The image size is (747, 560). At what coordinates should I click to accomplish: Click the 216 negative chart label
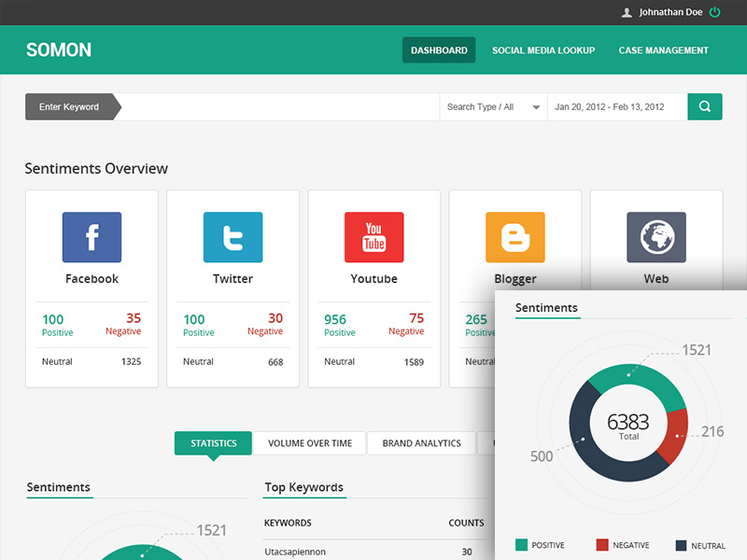tap(712, 431)
